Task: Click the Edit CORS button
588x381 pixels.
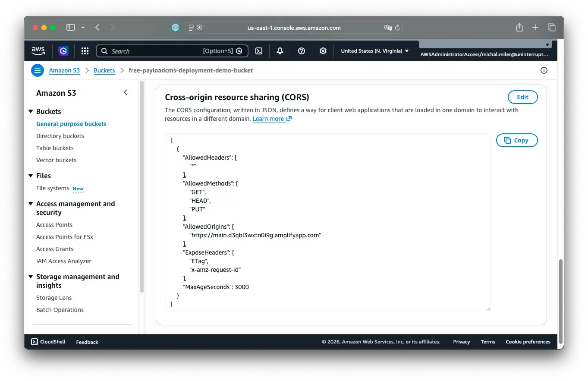Action: (522, 97)
